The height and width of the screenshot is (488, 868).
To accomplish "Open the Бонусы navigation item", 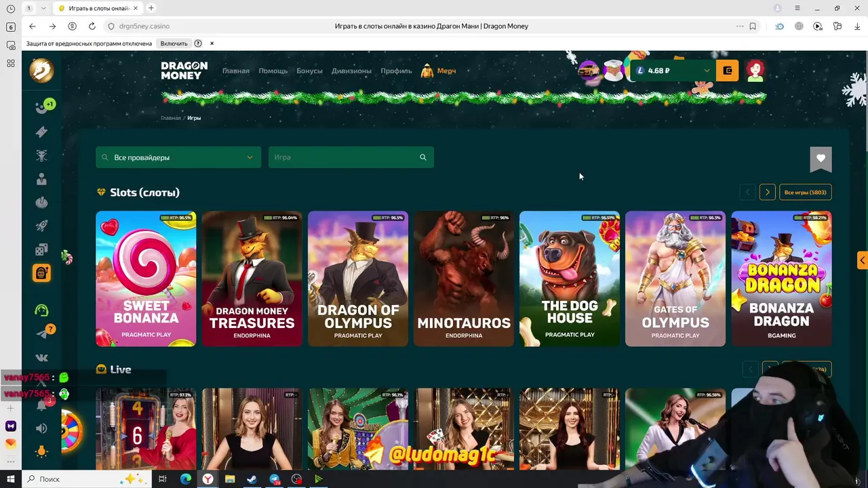I will 309,70.
